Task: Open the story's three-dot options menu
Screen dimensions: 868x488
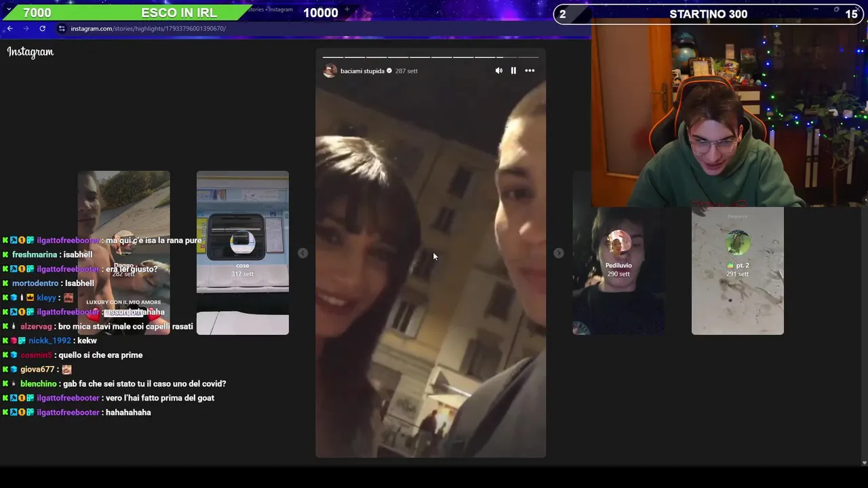Action: click(530, 70)
